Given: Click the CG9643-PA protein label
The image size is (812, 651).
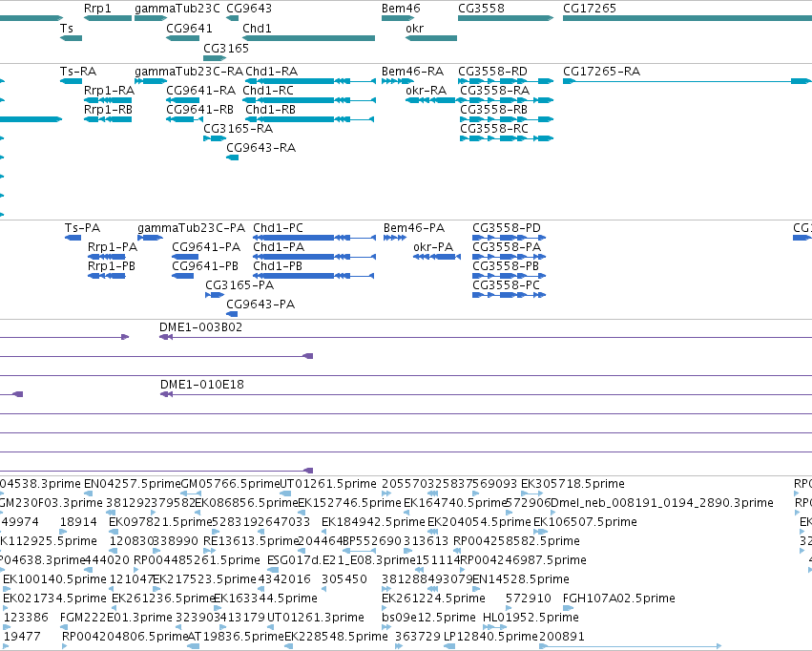Looking at the screenshot, I should (260, 304).
